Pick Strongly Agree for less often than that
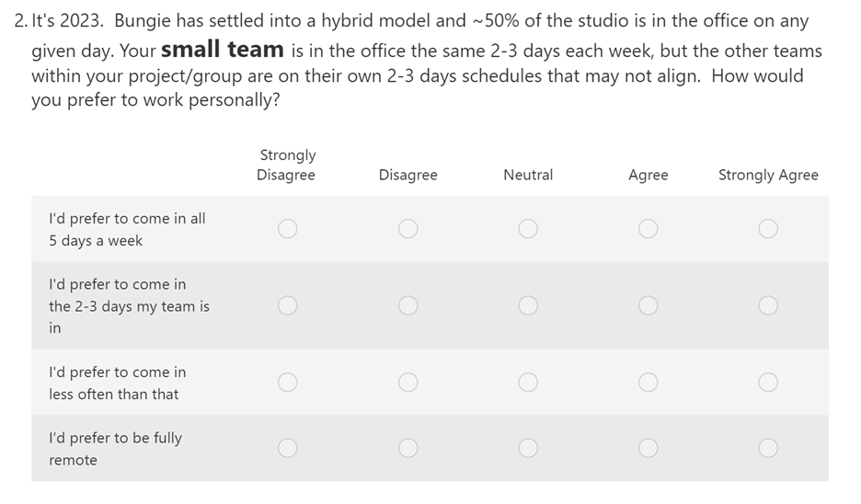 tap(768, 382)
